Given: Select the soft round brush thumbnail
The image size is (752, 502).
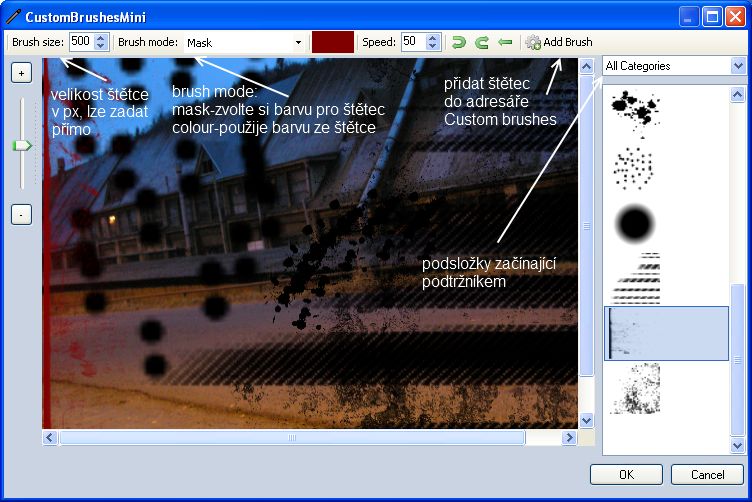Looking at the screenshot, I should click(636, 223).
